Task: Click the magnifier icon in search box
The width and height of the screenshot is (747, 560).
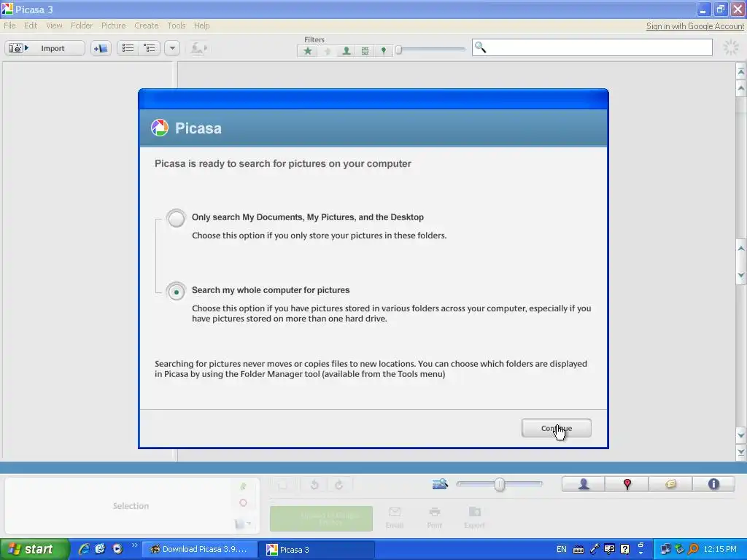Action: 480,47
